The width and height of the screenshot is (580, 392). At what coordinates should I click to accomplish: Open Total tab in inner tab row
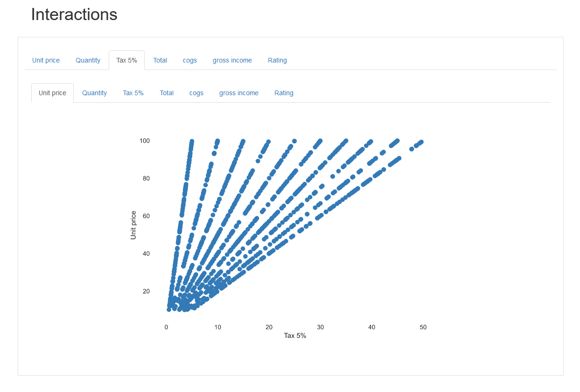coord(167,93)
